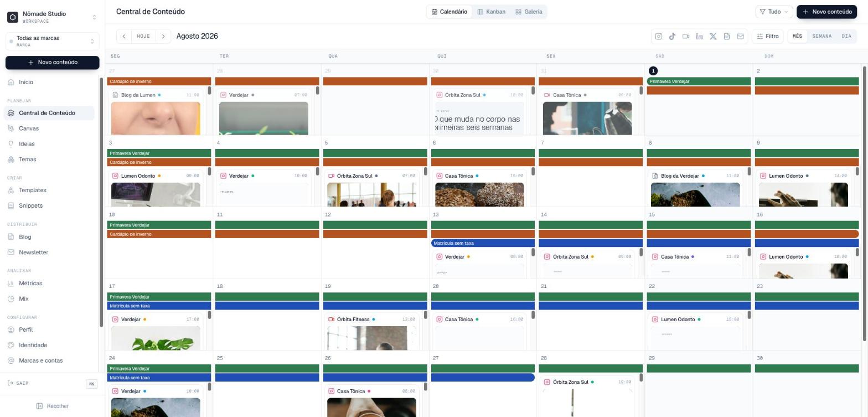Click the HOJE button
This screenshot has height=417, width=868.
(143, 37)
